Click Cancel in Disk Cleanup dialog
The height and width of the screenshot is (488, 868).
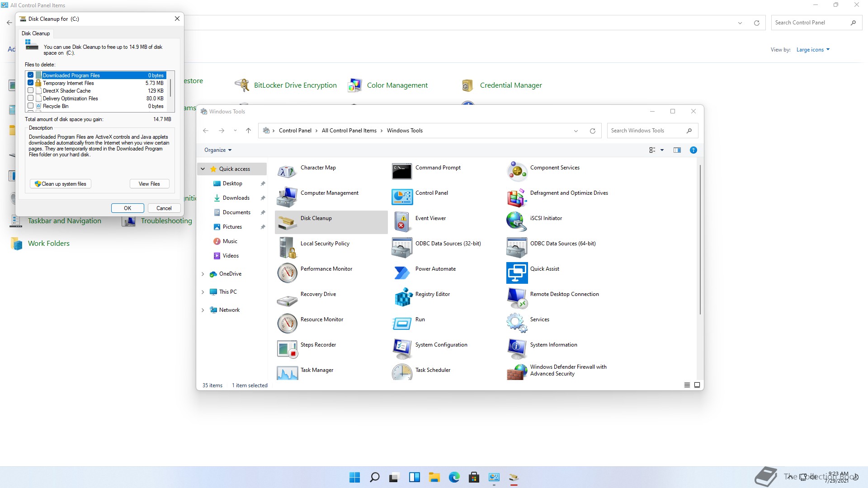coord(164,208)
